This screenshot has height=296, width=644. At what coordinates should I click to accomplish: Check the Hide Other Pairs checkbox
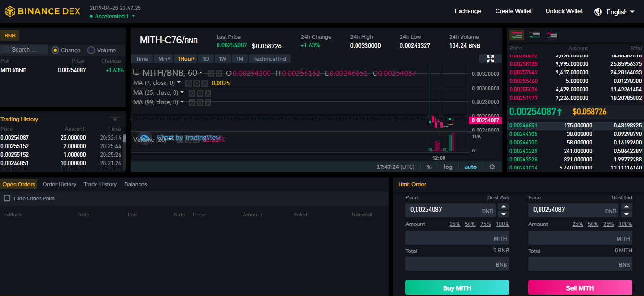[7, 198]
